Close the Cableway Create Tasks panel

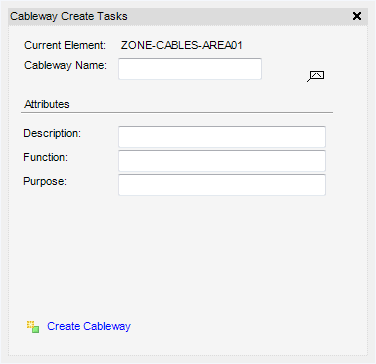coord(357,16)
